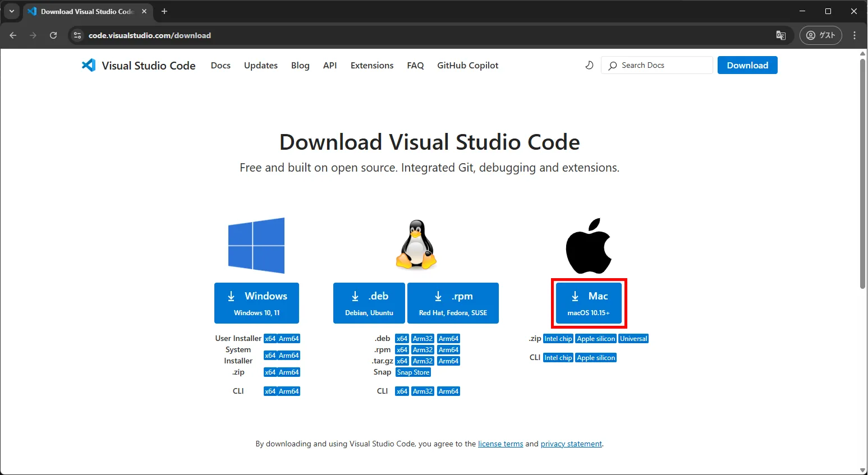868x475 pixels.
Task: Select Windows System Installer Arm64
Action: pos(289,356)
